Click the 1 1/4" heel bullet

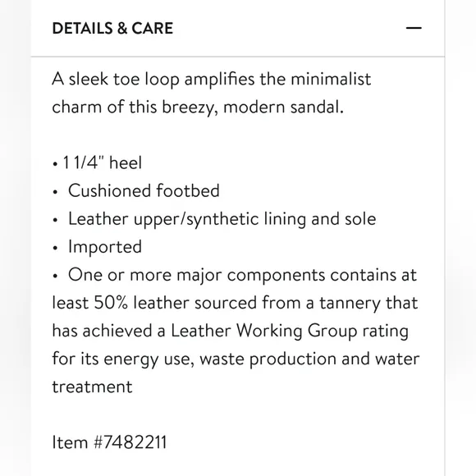[x=97, y=162]
